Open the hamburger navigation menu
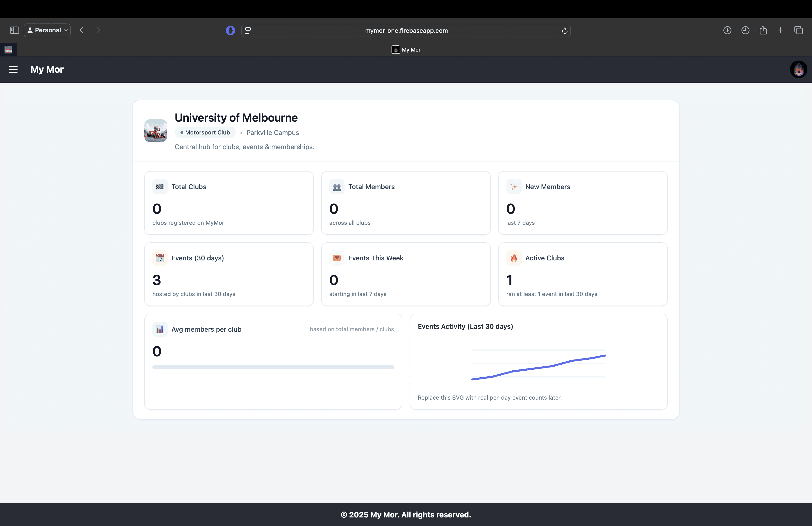Screen dimensions: 812x526 (x=13, y=70)
